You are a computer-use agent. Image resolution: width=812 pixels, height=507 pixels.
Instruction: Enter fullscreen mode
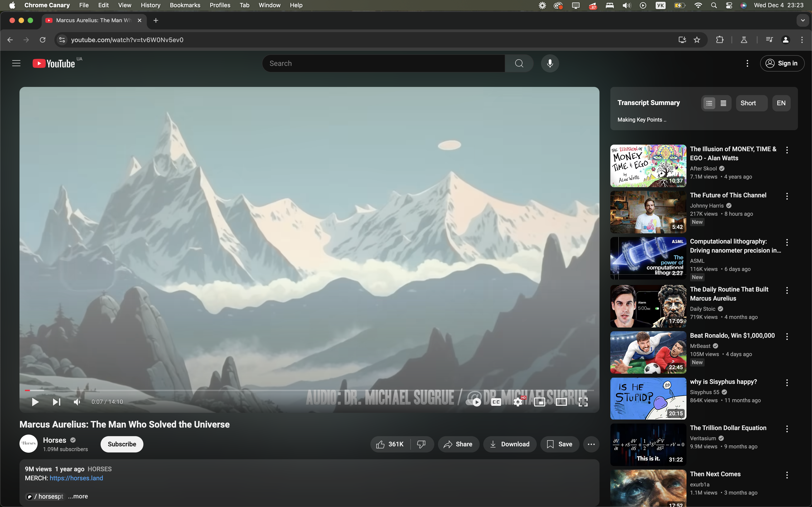click(583, 402)
